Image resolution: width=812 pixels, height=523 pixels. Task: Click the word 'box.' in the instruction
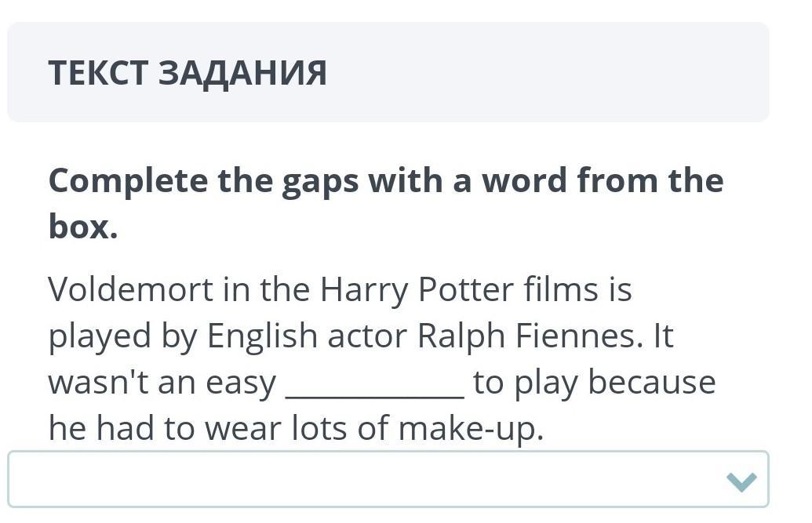pyautogui.click(x=82, y=227)
